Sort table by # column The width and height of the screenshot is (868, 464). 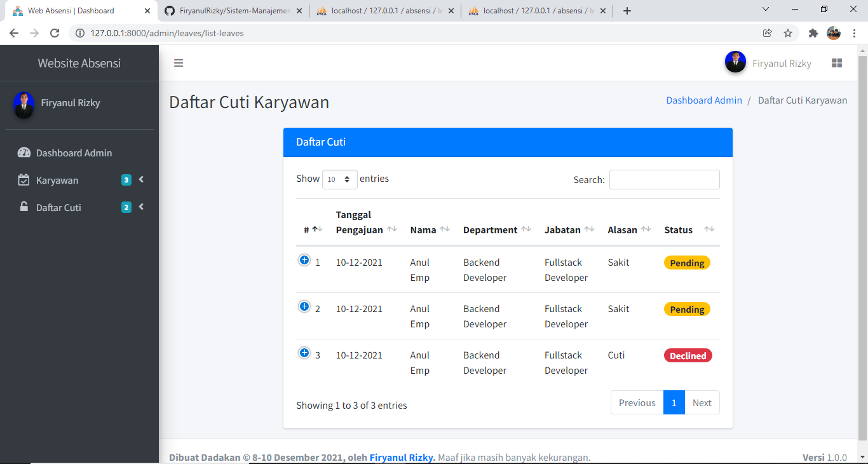(x=313, y=222)
